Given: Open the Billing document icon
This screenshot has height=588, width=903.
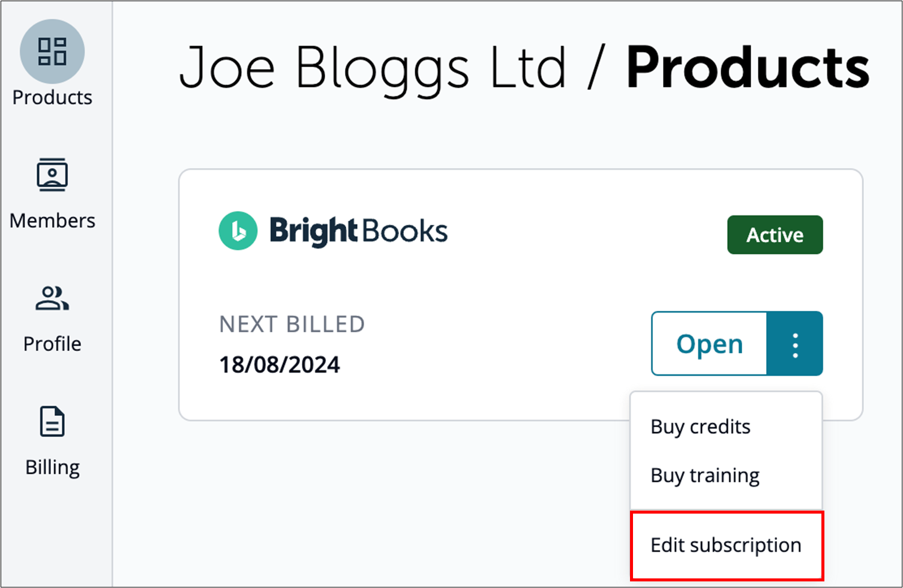Looking at the screenshot, I should pyautogui.click(x=52, y=422).
